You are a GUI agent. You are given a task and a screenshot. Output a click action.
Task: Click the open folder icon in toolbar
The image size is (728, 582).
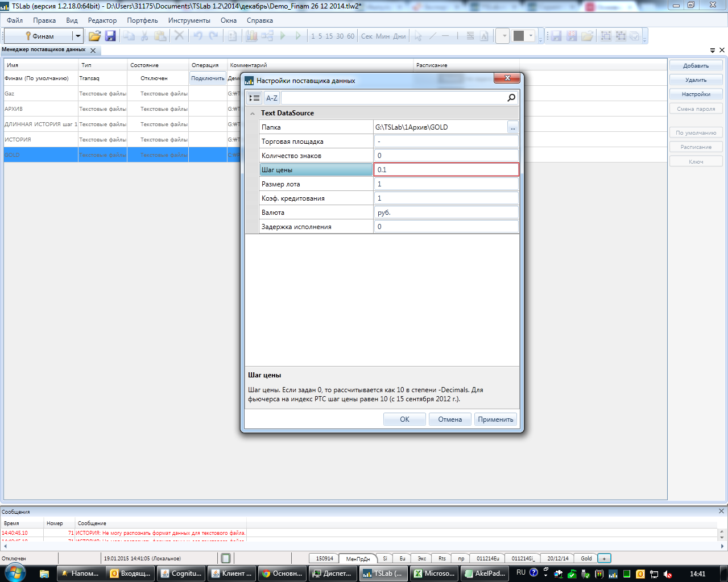[94, 36]
